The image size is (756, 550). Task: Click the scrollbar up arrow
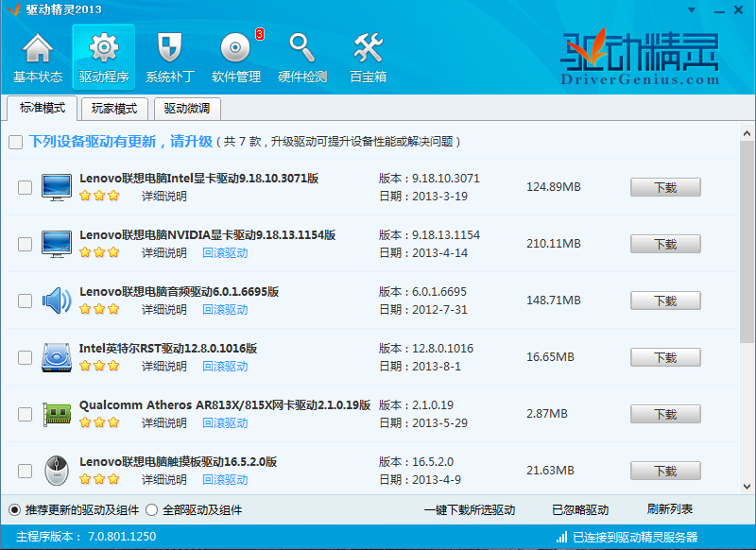click(x=747, y=133)
